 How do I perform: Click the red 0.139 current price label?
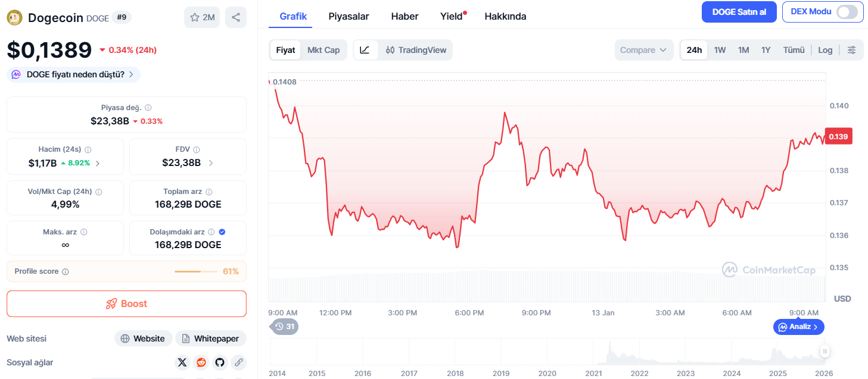pos(839,137)
